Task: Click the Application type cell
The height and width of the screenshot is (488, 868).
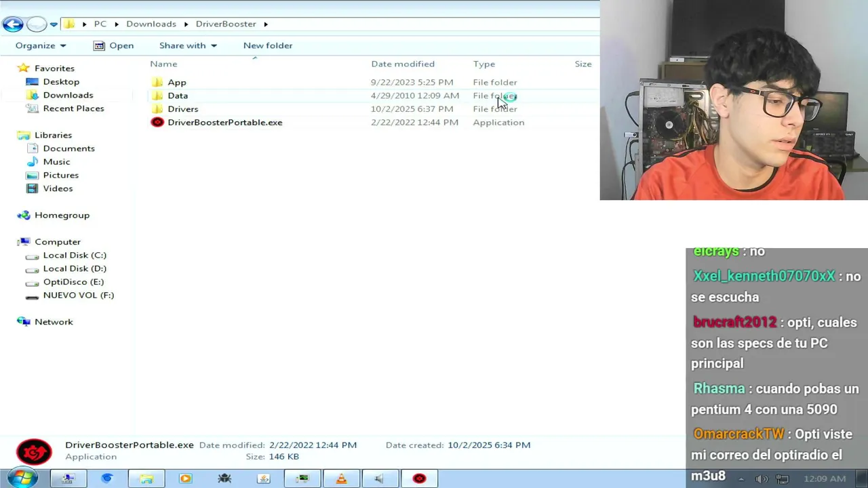Action: pyautogui.click(x=498, y=122)
